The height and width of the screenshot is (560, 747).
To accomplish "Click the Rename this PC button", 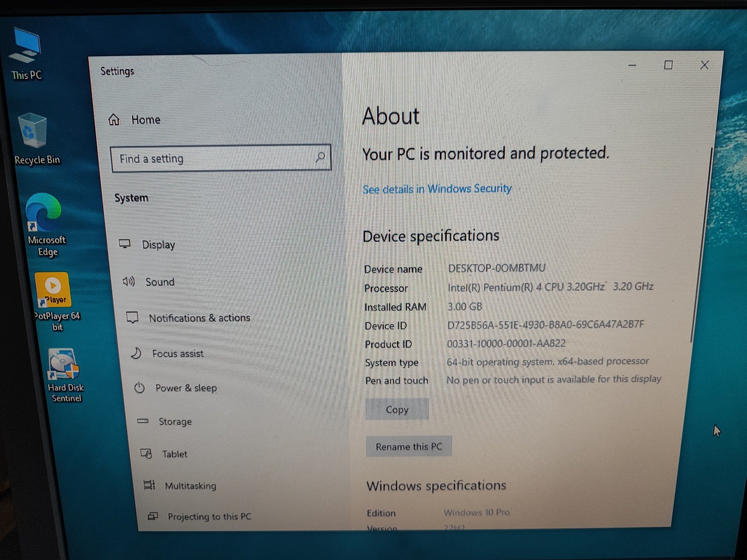I will pyautogui.click(x=409, y=446).
